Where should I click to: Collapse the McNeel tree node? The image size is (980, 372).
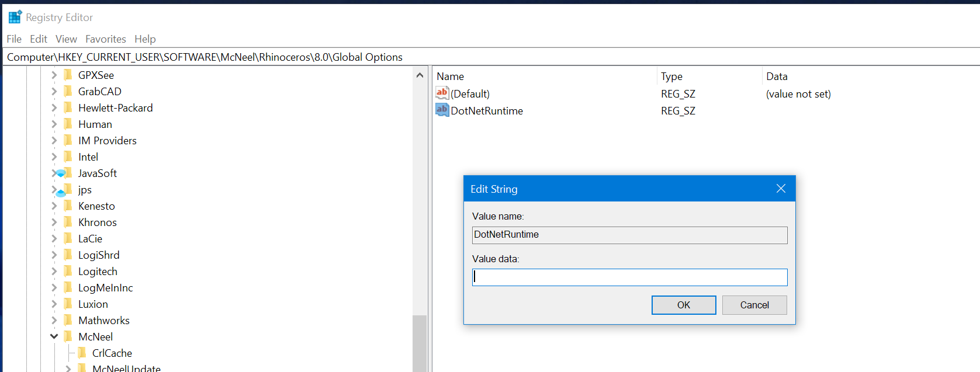click(54, 336)
